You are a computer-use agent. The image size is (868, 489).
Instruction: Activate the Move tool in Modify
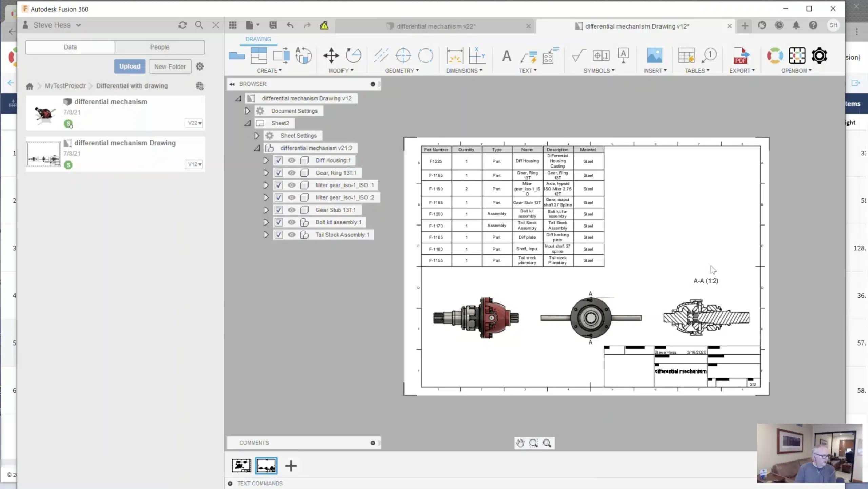pyautogui.click(x=331, y=56)
